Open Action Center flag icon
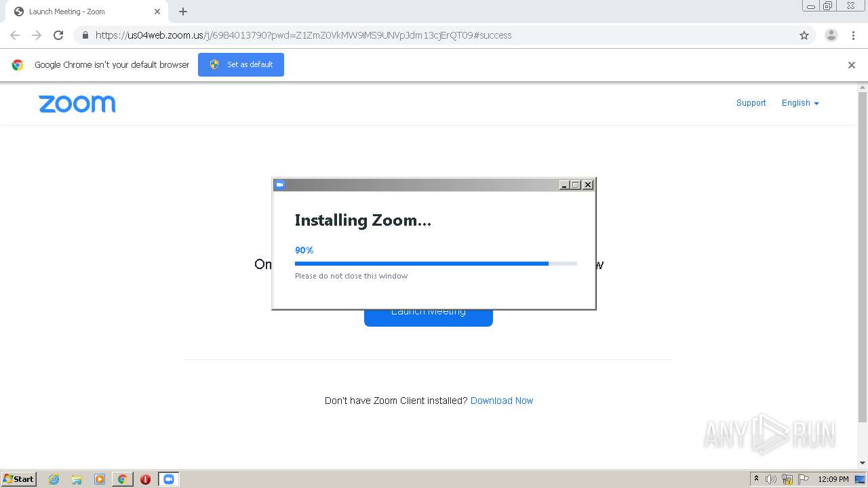 [x=804, y=479]
